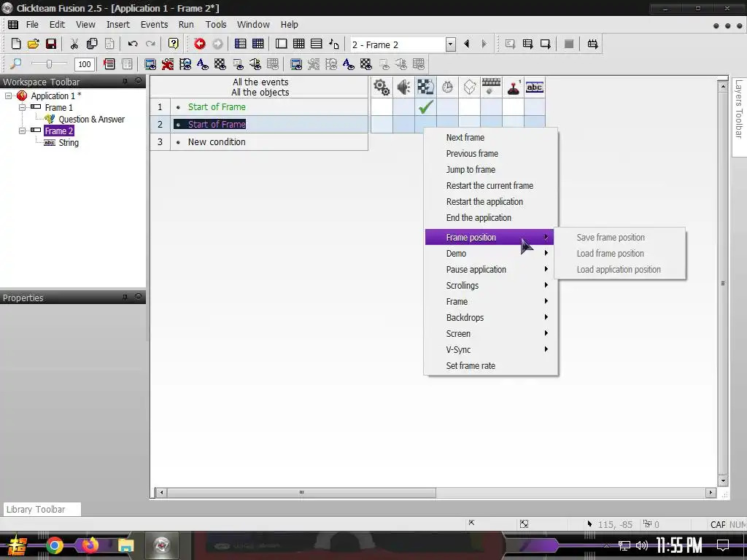
Task: Open the Layers Toolbar side tab
Action: point(739,116)
